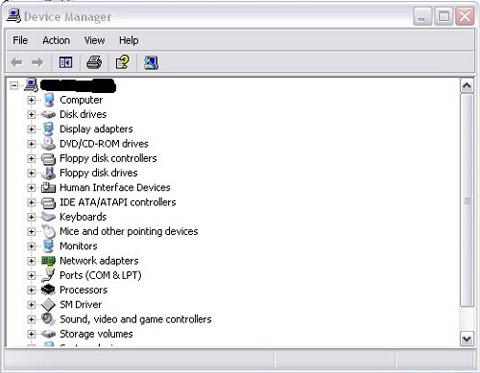The width and height of the screenshot is (480, 373).
Task: Collapse the root computer node
Action: click(x=14, y=85)
